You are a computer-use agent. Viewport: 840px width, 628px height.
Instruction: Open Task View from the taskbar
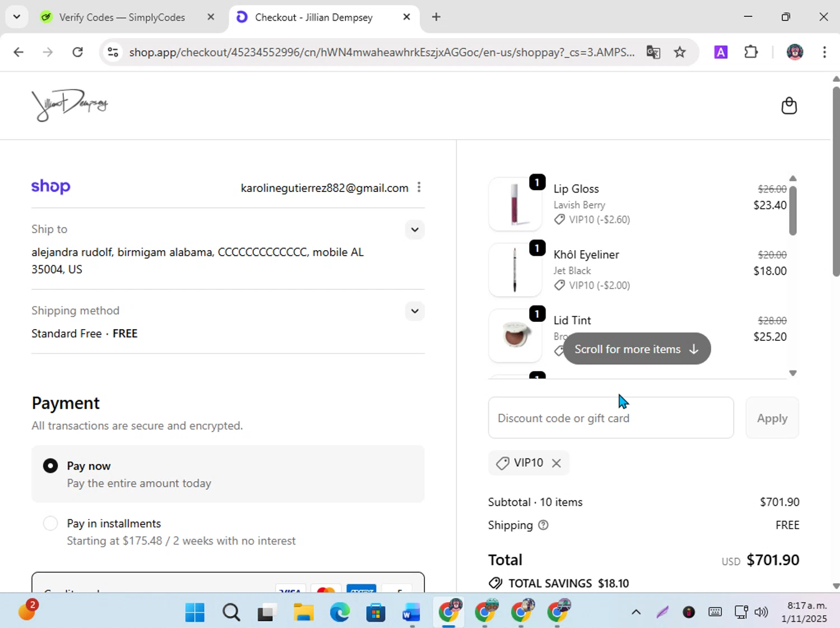(x=267, y=612)
